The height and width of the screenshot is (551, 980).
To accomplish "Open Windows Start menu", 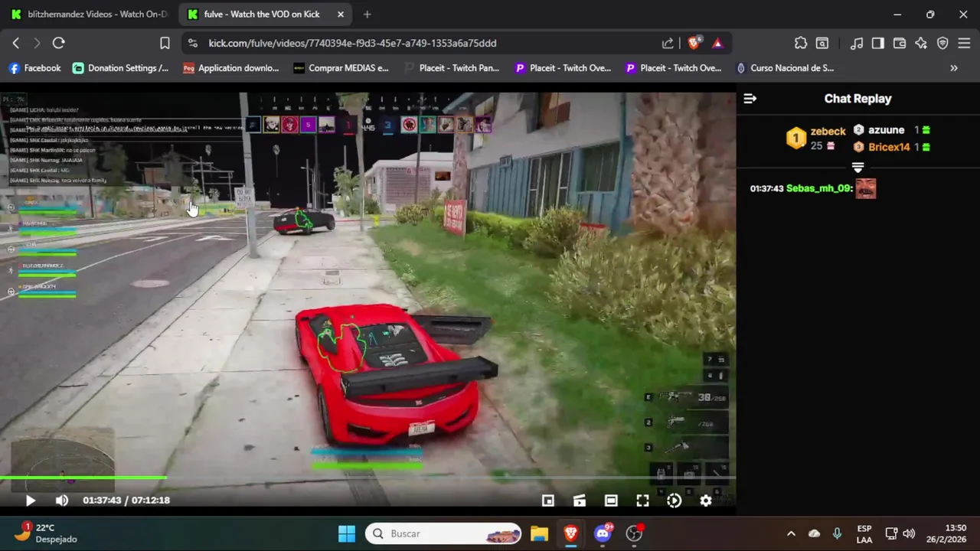I will [x=347, y=533].
